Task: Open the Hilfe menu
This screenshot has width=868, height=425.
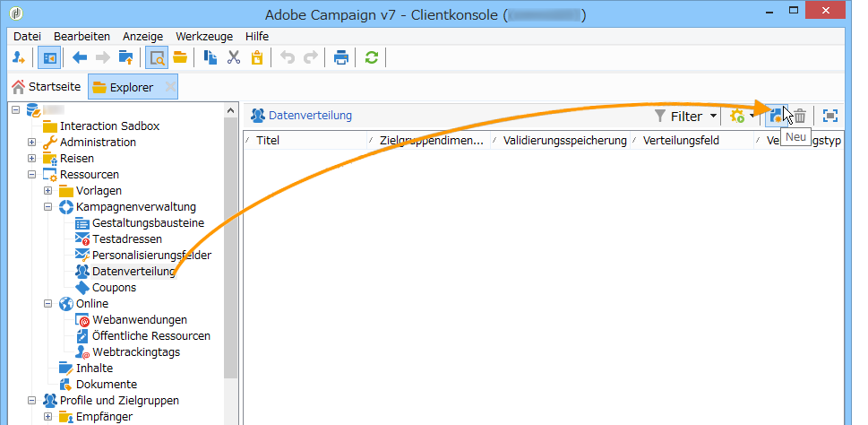Action: pyautogui.click(x=257, y=37)
